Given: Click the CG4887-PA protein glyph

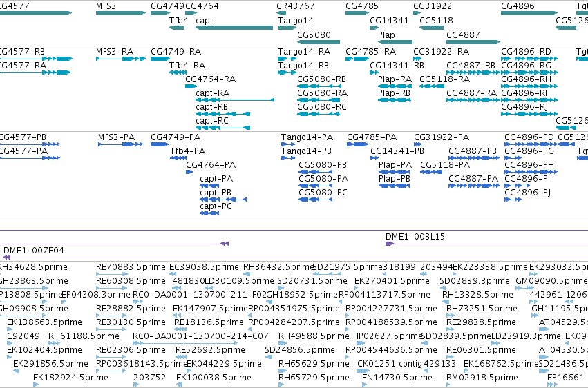Looking at the screenshot, I should click(x=474, y=186).
